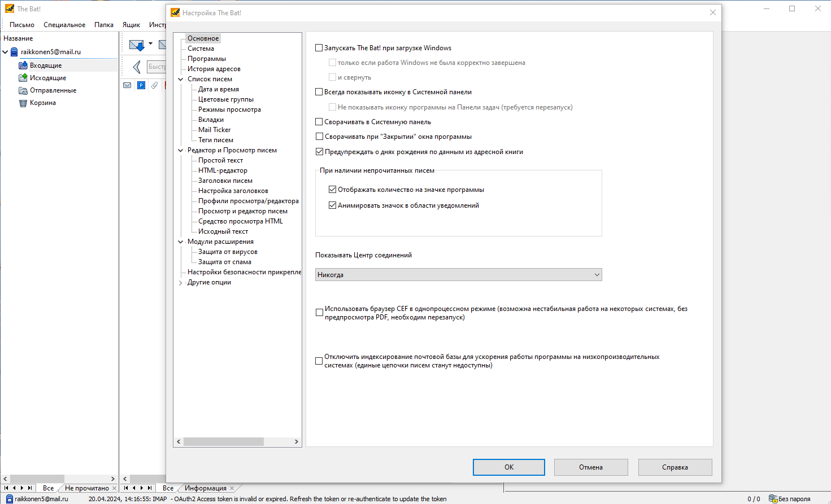Image resolution: width=831 pixels, height=504 pixels.
Task: Click the Без пароля lock icon in status bar
Action: [x=773, y=499]
